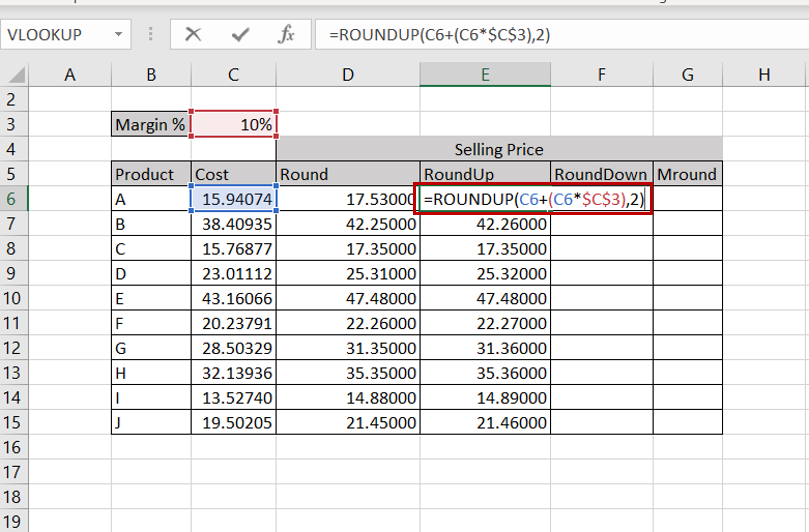Select column A header
The height and width of the screenshot is (532, 809).
point(70,74)
